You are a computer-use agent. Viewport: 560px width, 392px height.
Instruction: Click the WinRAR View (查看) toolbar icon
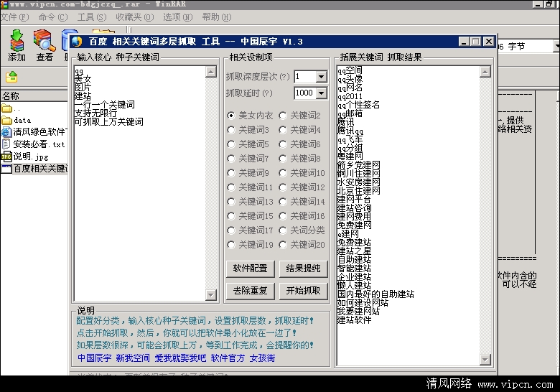tap(45, 45)
